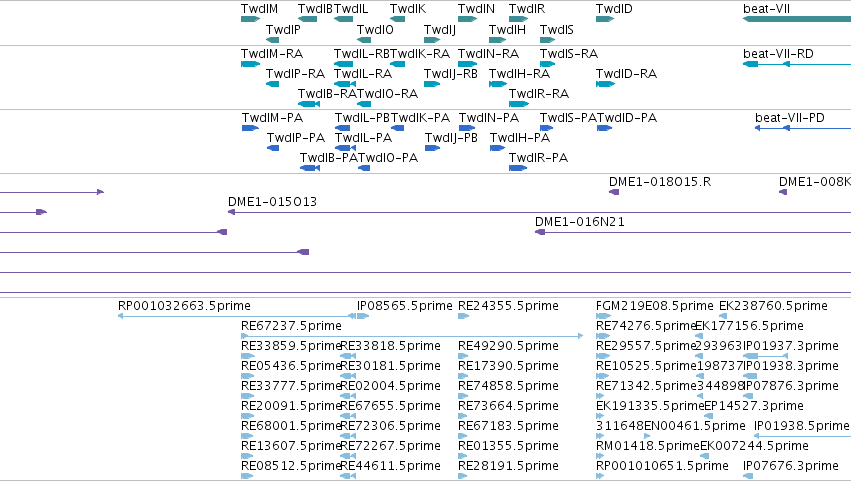Select the TwdlO gene label
This screenshot has width=851, height=481.
coord(375,30)
